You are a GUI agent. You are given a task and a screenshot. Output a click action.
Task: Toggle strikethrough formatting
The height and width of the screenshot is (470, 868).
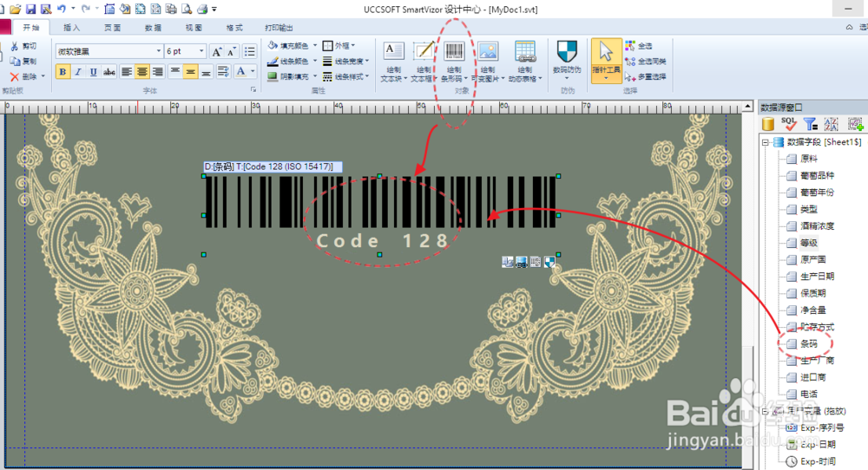pyautogui.click(x=109, y=71)
